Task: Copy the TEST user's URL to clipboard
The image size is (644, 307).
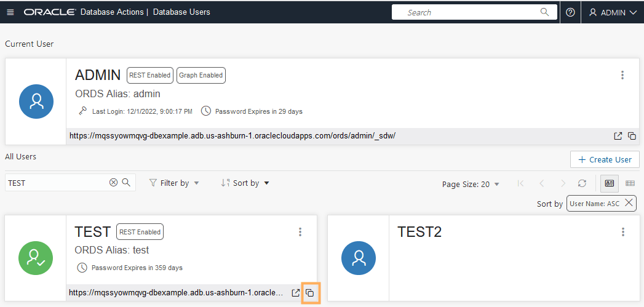Action: [310, 293]
